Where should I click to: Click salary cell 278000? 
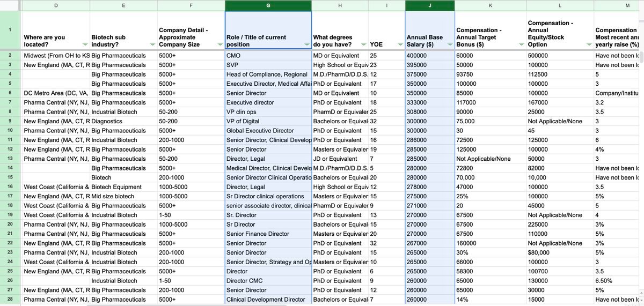tap(430, 186)
